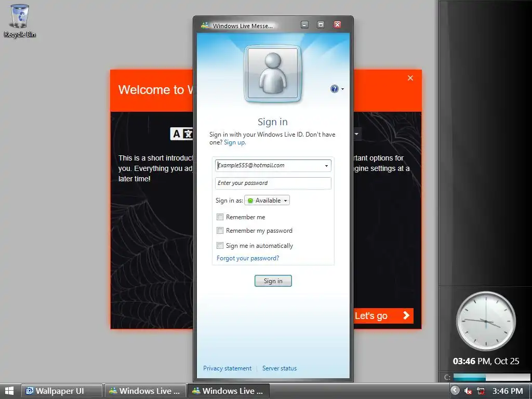Click the 3:46 PM taskbar clock

[508, 391]
